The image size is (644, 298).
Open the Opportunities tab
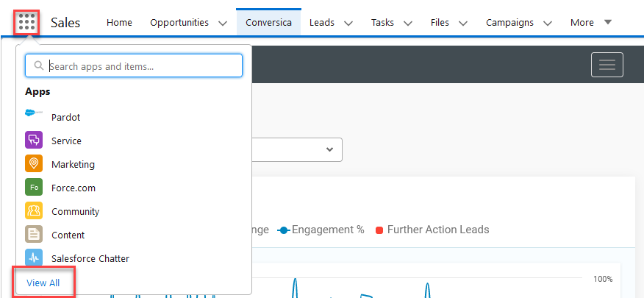179,23
